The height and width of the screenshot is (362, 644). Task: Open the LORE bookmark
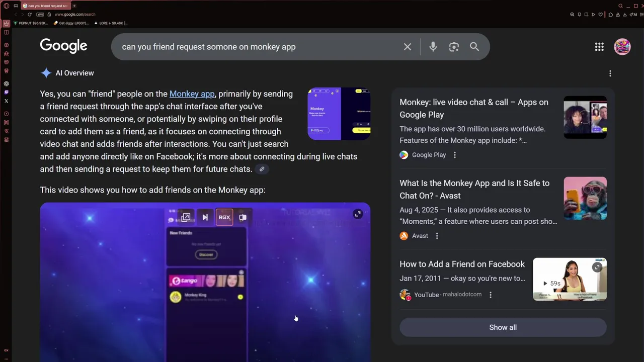[111, 23]
